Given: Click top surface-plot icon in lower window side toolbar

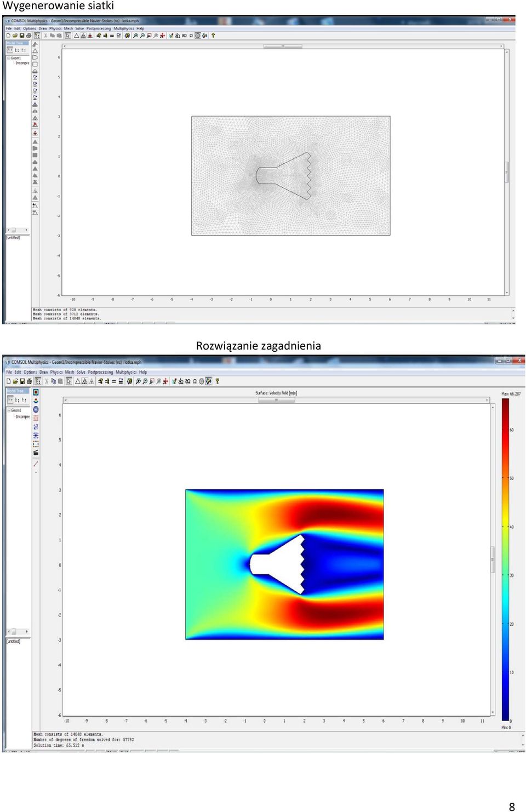Looking at the screenshot, I should 36,392.
